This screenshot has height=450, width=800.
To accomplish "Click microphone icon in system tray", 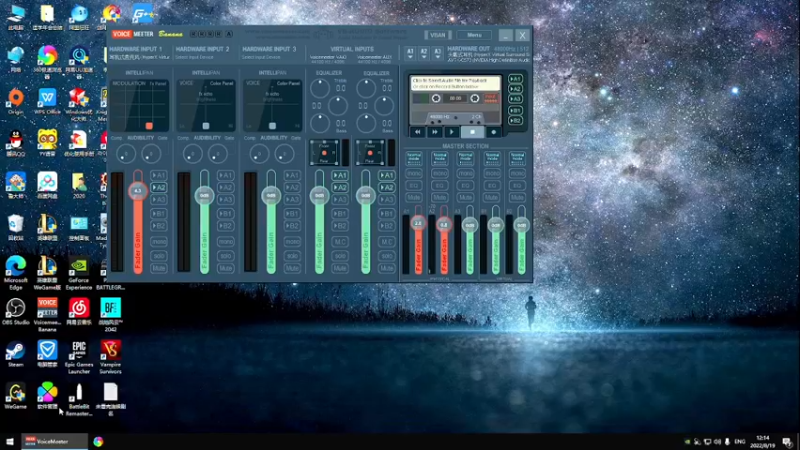I will tap(727, 441).
